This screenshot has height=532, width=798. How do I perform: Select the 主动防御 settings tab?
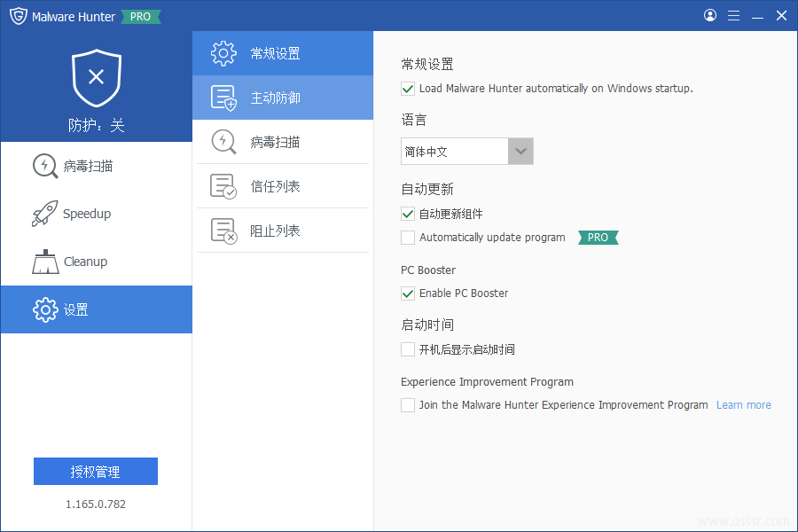click(x=283, y=98)
